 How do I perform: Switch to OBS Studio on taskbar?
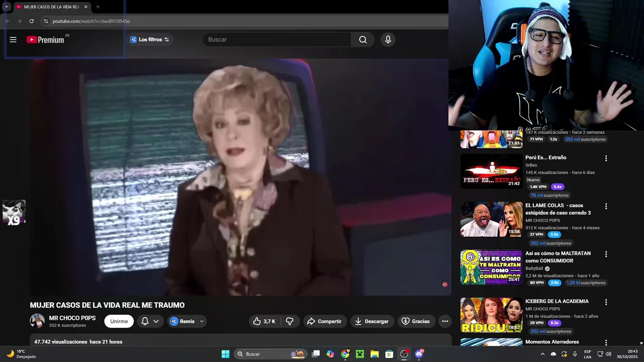click(x=404, y=354)
